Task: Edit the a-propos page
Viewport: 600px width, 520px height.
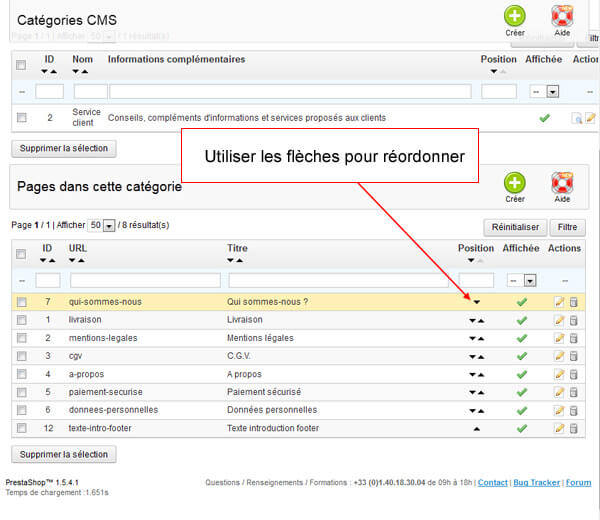Action: pos(559,374)
